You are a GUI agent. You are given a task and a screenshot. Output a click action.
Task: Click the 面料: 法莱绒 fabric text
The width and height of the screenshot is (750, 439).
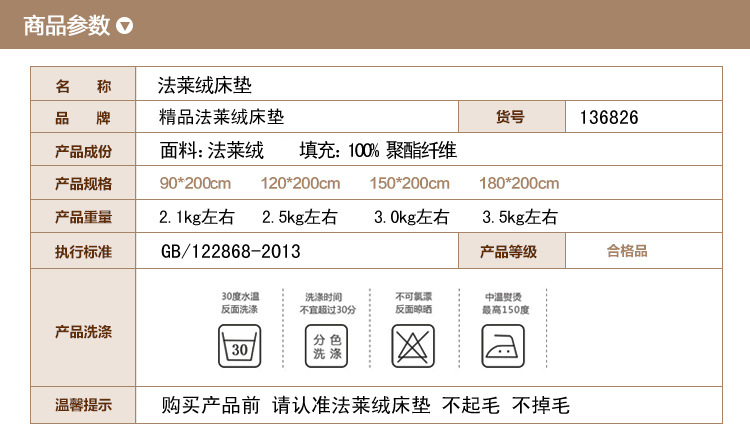[211, 150]
